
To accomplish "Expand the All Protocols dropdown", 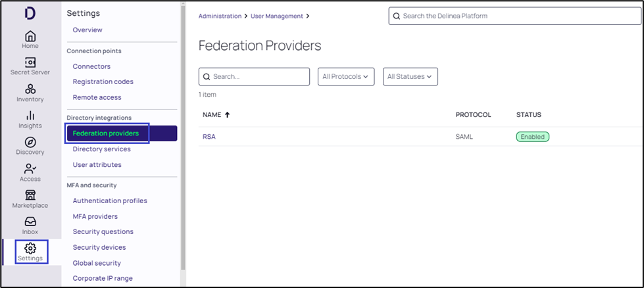I will point(346,77).
